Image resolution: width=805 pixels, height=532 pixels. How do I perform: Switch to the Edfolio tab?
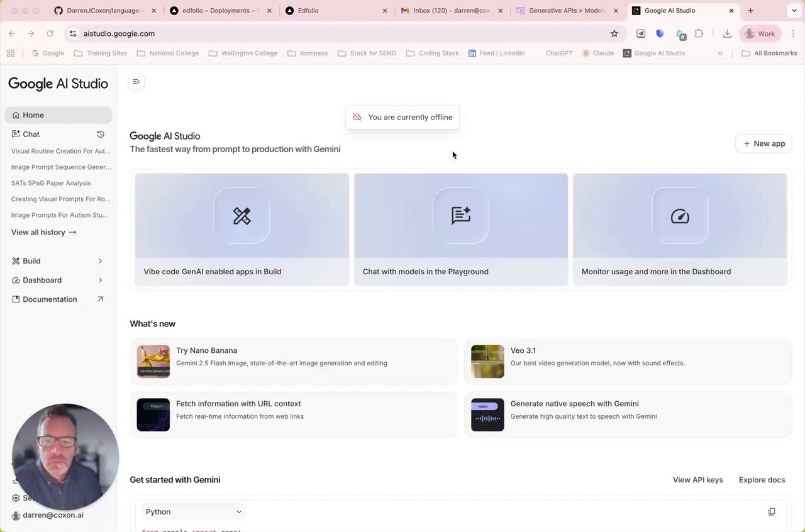coord(335,11)
